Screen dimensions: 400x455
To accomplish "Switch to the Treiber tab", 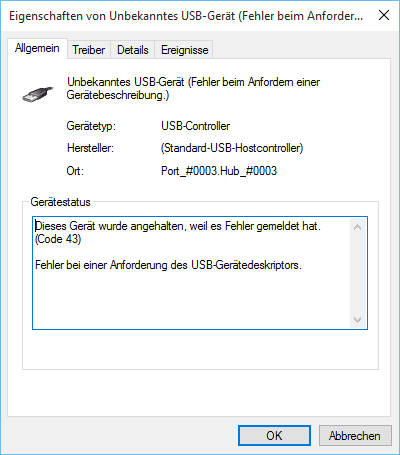I will point(89,50).
